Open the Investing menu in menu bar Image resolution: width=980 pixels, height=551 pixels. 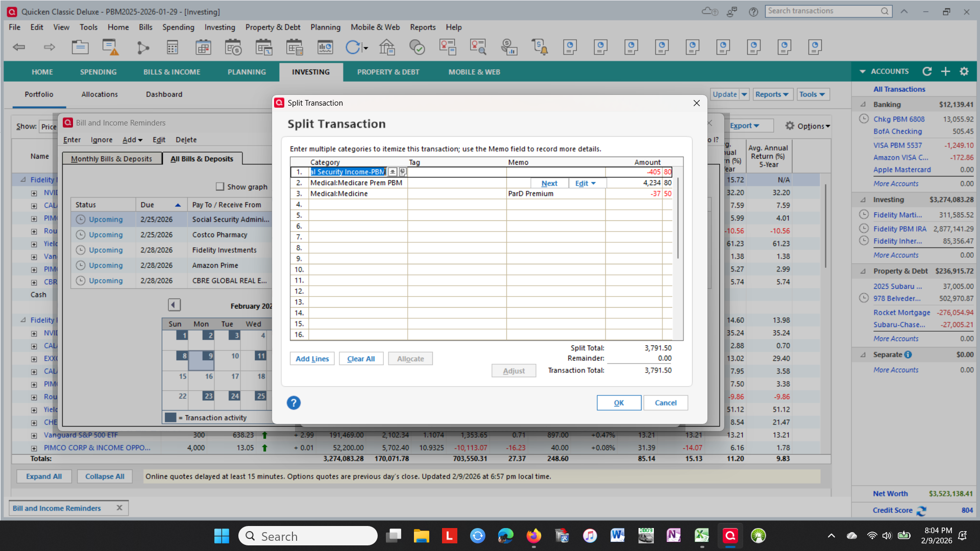pyautogui.click(x=219, y=27)
